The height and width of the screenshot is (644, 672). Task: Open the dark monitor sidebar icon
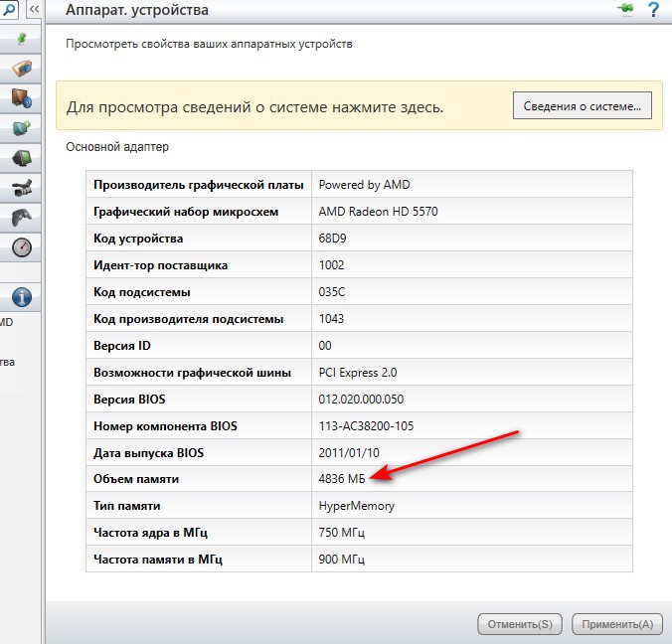[22, 158]
